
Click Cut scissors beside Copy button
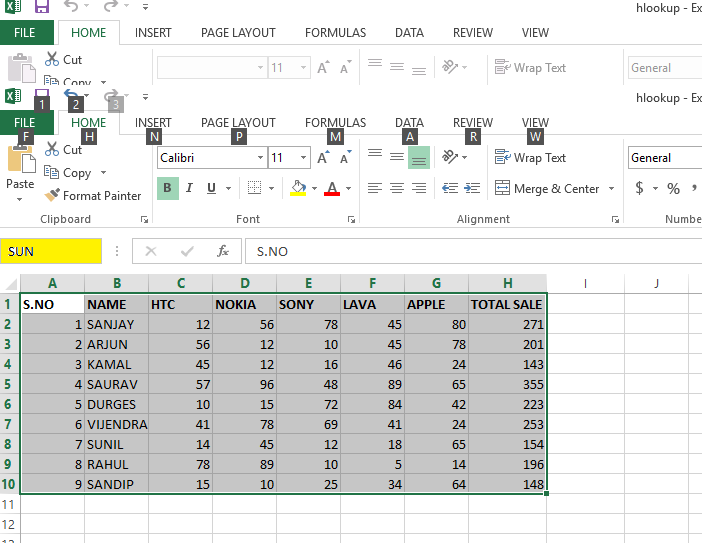[51, 149]
